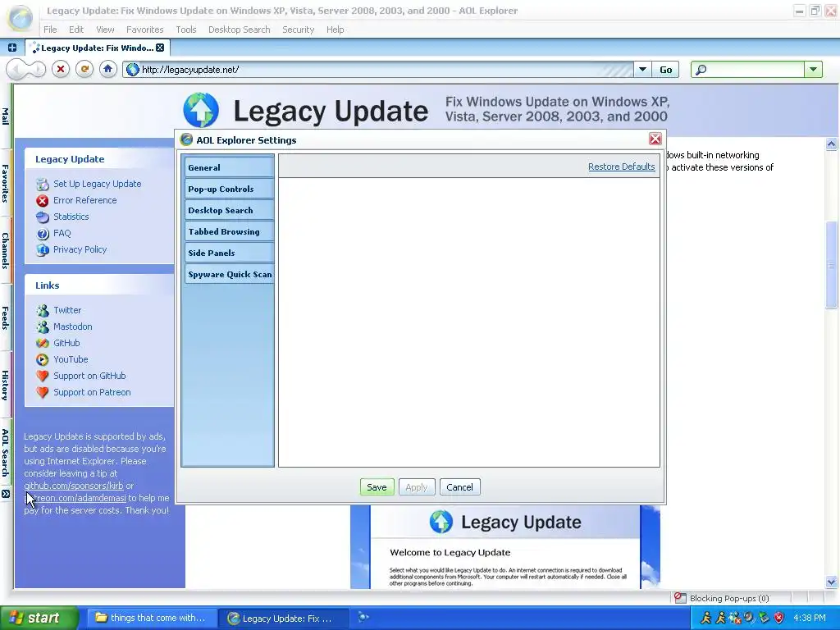Click the Legacy Update taskbar button

pyautogui.click(x=284, y=618)
